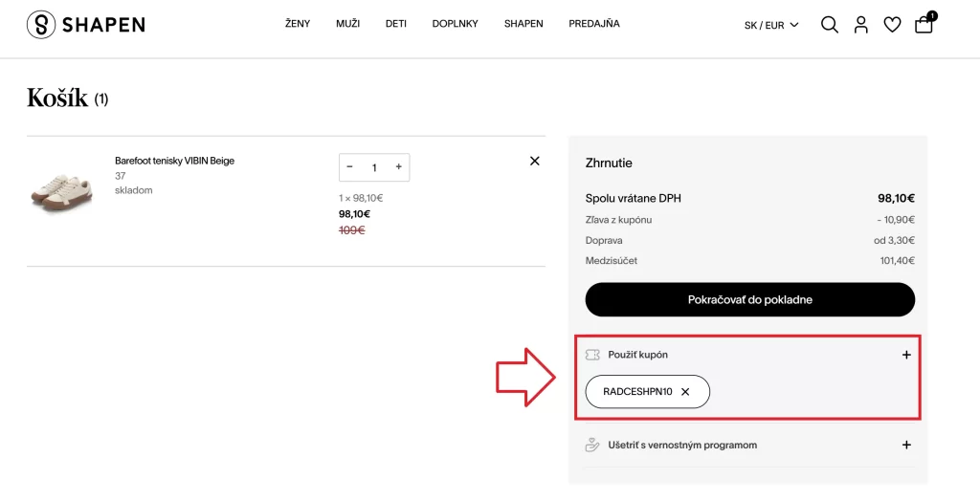Open the search magnifier icon
Image resolution: width=980 pixels, height=501 pixels.
tap(830, 25)
